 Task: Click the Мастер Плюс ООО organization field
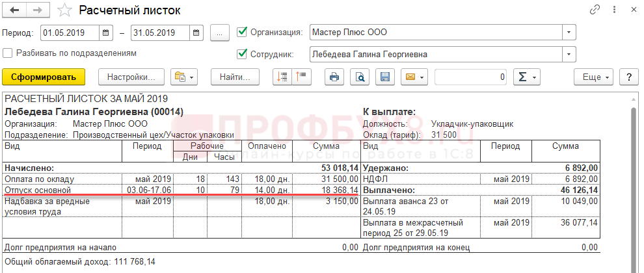tap(436, 32)
